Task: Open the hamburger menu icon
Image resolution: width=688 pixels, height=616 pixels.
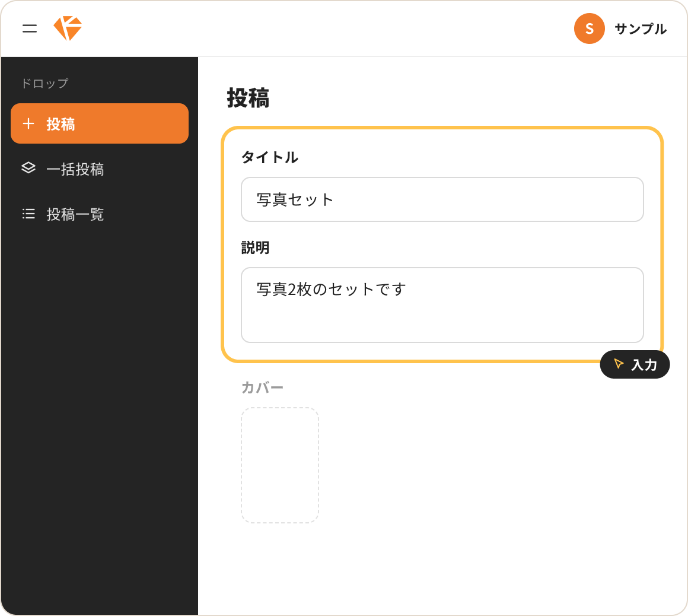Action: [30, 28]
